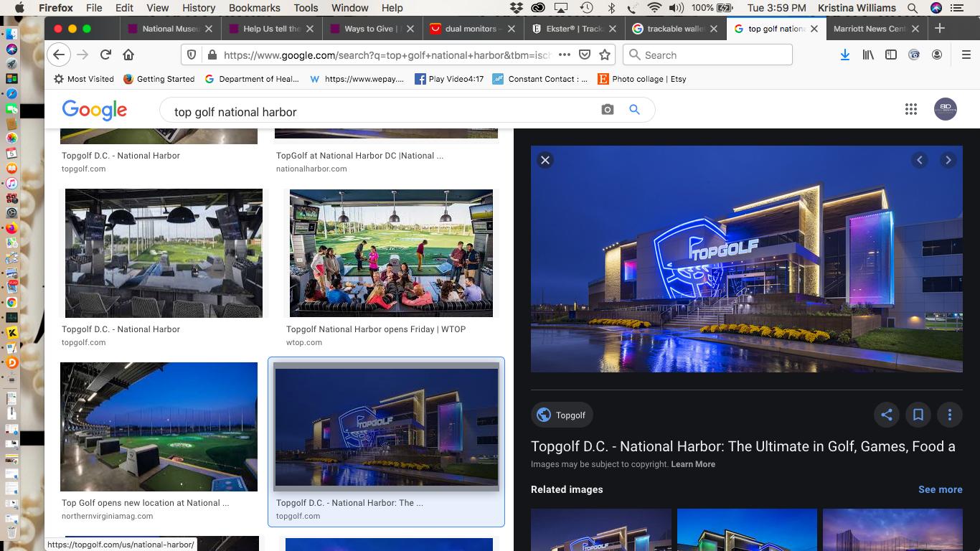Go to the Google homepage logo
980x551 pixels.
95,110
